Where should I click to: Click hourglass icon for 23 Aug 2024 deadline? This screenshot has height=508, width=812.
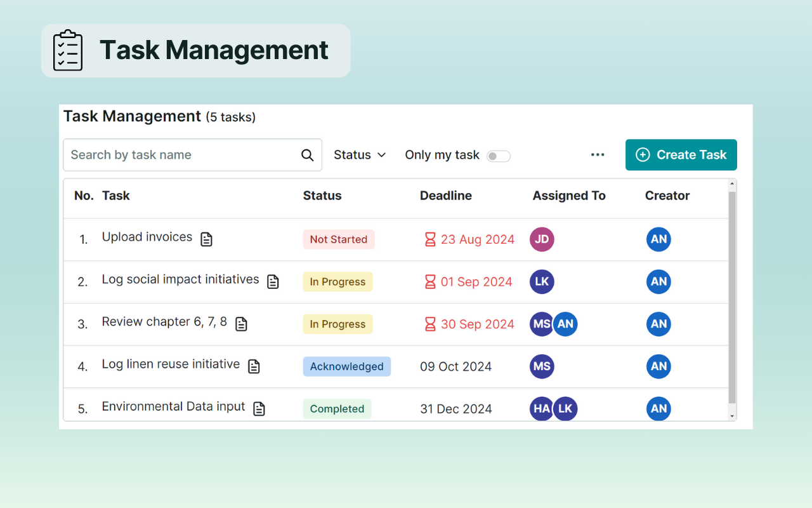(x=430, y=239)
